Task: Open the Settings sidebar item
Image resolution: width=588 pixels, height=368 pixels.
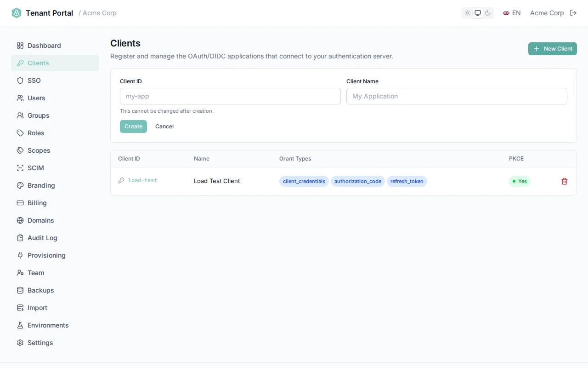Action: pyautogui.click(x=55, y=343)
